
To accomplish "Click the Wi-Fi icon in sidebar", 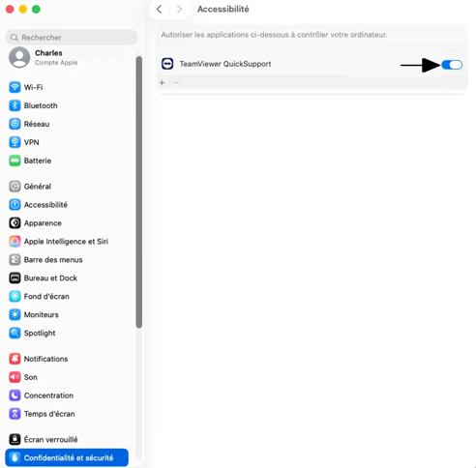I will pyautogui.click(x=15, y=87).
